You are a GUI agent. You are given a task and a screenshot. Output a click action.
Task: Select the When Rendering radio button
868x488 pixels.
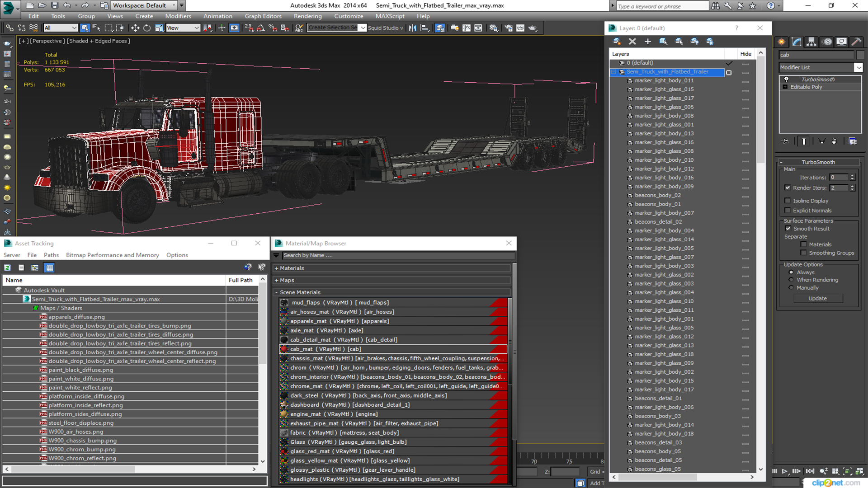pyautogui.click(x=791, y=280)
